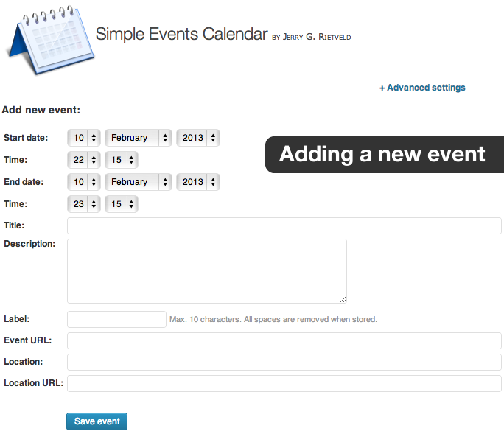Image resolution: width=504 pixels, height=434 pixels.
Task: Open the end date month dropdown
Action: 139,182
